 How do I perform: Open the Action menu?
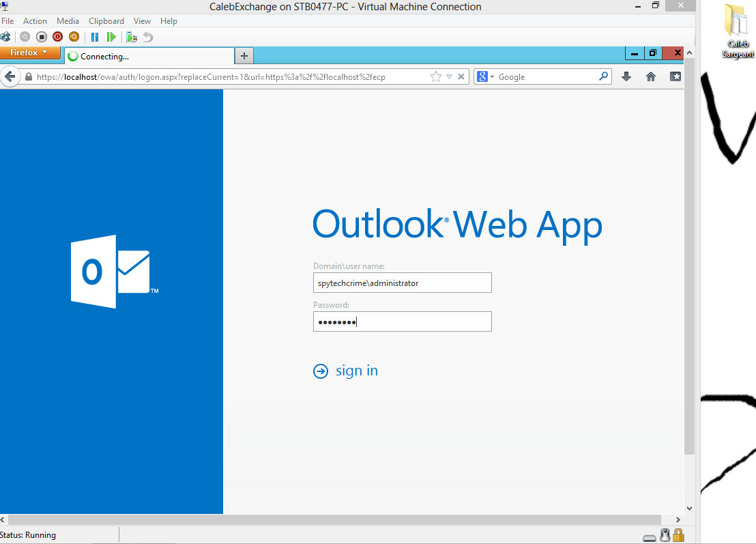click(35, 21)
